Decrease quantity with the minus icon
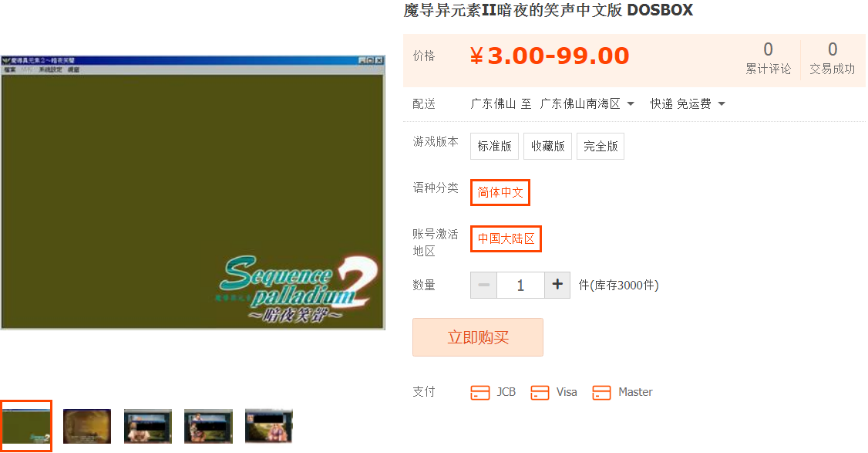 484,285
